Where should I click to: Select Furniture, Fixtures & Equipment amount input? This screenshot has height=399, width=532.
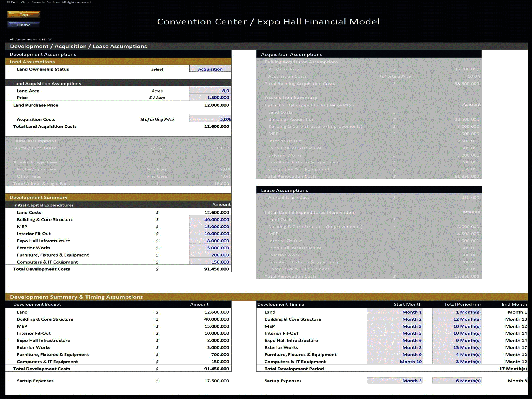click(x=210, y=255)
